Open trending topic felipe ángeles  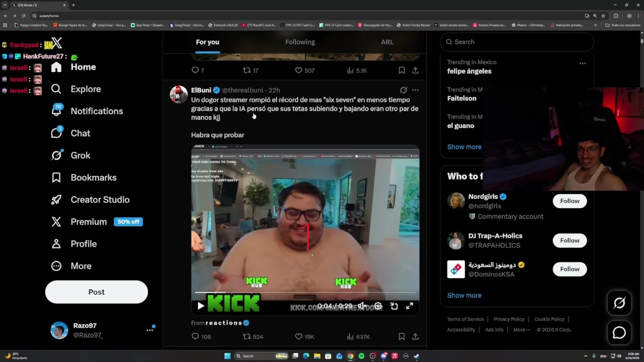tap(469, 71)
